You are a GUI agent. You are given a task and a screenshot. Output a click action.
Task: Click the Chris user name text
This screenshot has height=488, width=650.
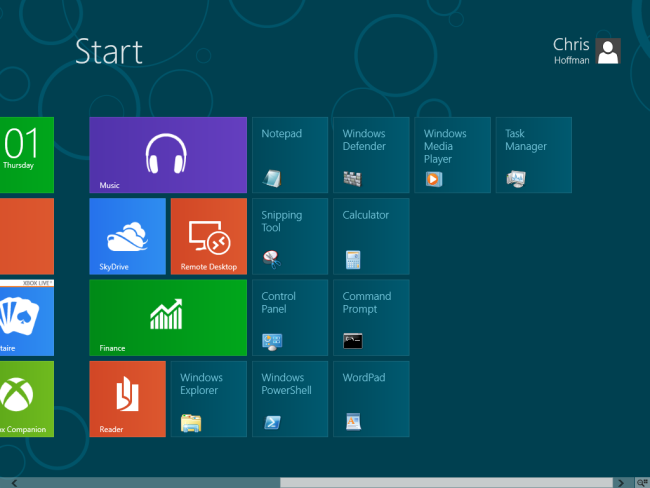[571, 45]
